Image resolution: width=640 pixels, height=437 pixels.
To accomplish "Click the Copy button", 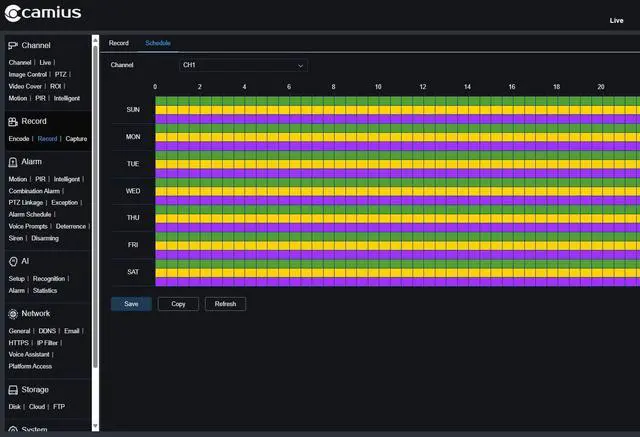I will click(178, 304).
